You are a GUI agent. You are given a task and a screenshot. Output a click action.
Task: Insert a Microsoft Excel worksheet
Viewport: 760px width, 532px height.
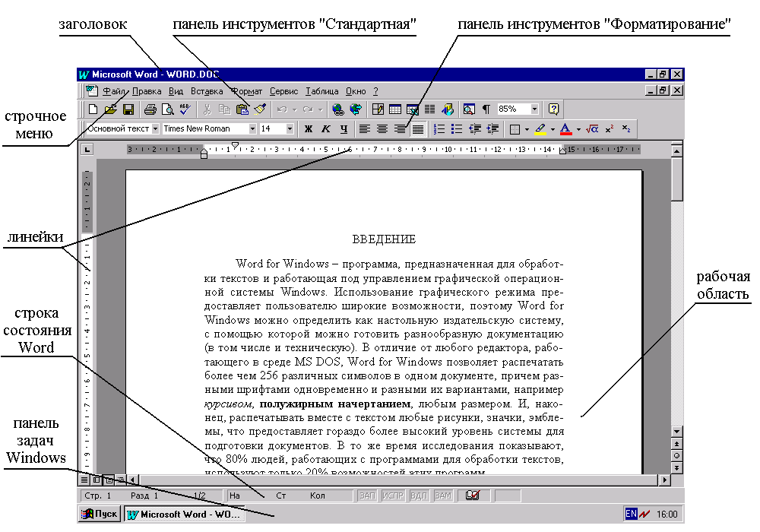(413, 109)
